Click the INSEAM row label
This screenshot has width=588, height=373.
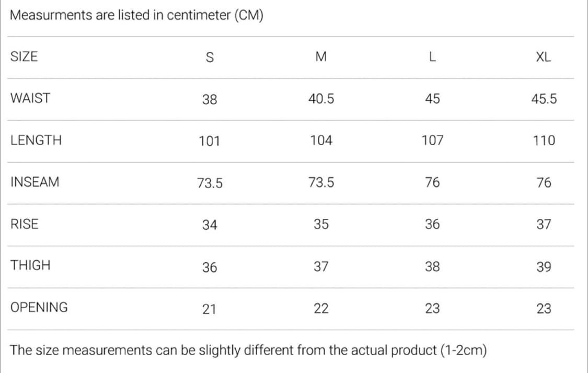34,182
